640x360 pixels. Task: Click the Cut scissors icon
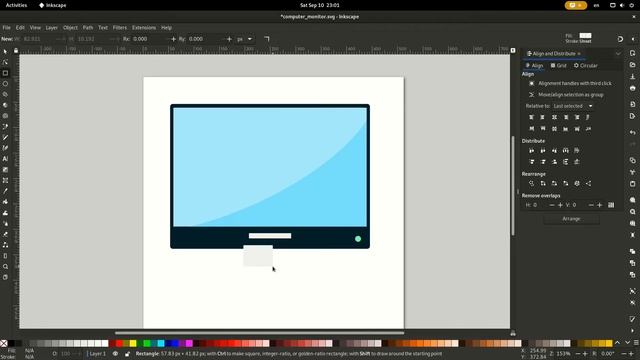coord(633,172)
